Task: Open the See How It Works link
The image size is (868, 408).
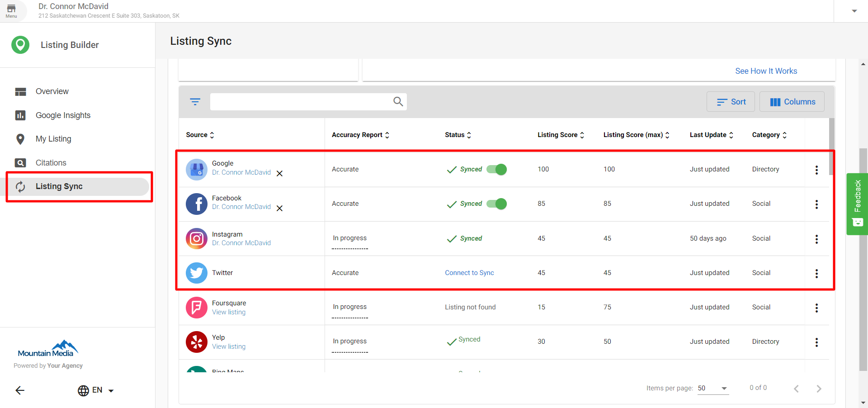Action: pyautogui.click(x=766, y=71)
